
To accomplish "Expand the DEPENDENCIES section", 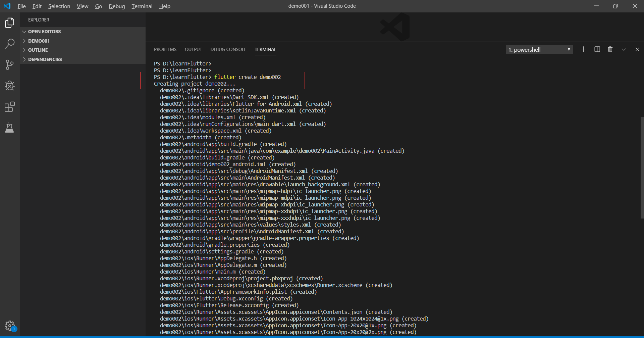I will point(83,59).
